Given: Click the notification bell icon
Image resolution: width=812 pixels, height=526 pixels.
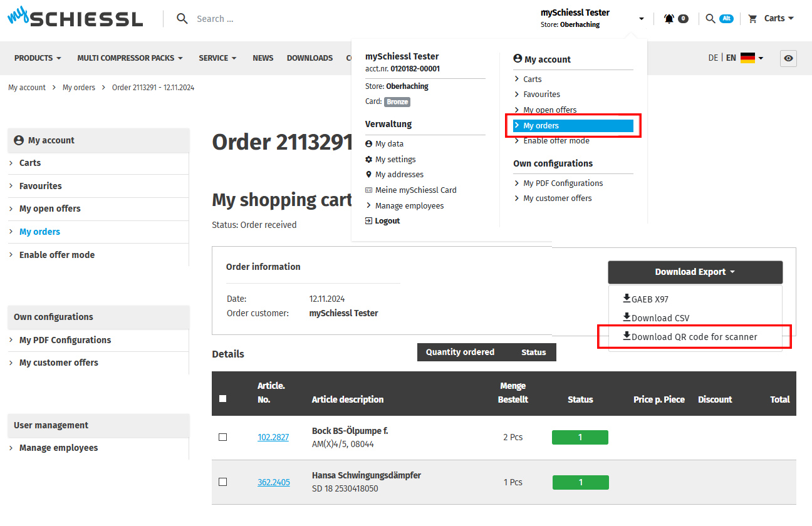Looking at the screenshot, I should click(x=669, y=19).
